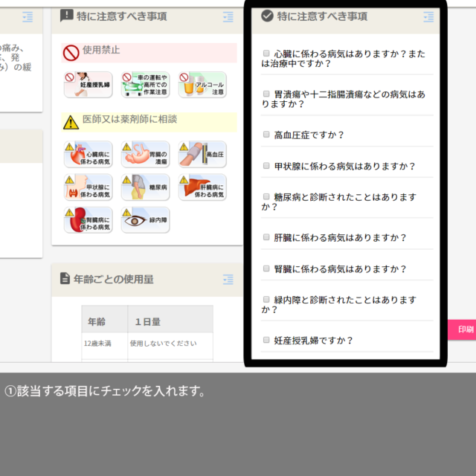The image size is (476, 476).
Task: Click the glaucoma eye warning icon
Action: (x=145, y=220)
